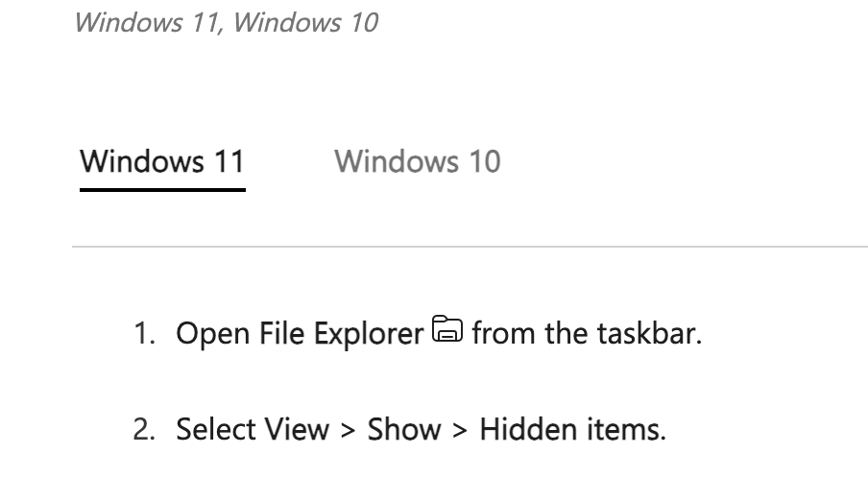Click italic 'Windows 10' in the applies-to line
The width and height of the screenshot is (868, 501).
tap(305, 23)
